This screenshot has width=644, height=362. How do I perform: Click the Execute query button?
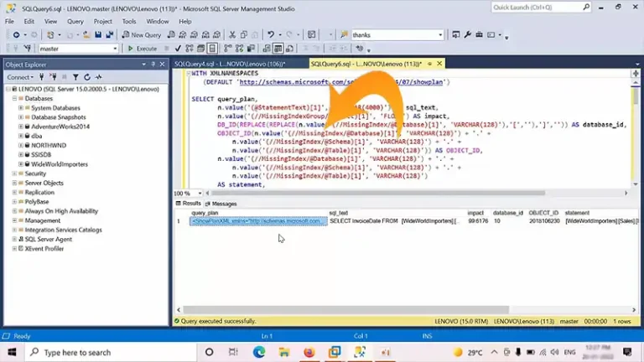[143, 49]
